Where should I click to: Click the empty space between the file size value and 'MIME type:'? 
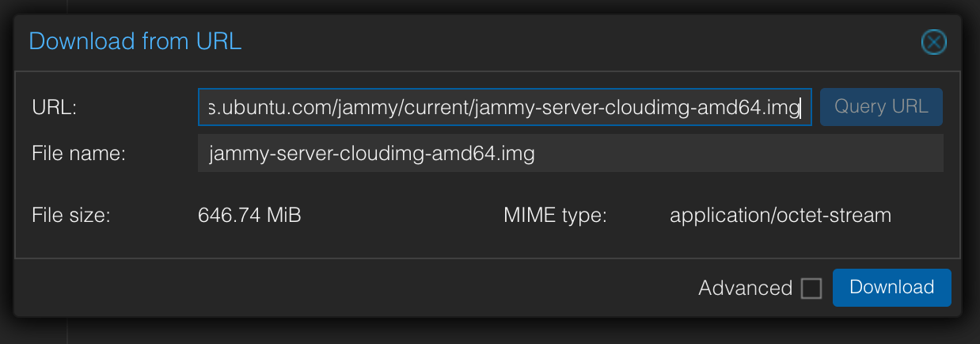[x=402, y=215]
